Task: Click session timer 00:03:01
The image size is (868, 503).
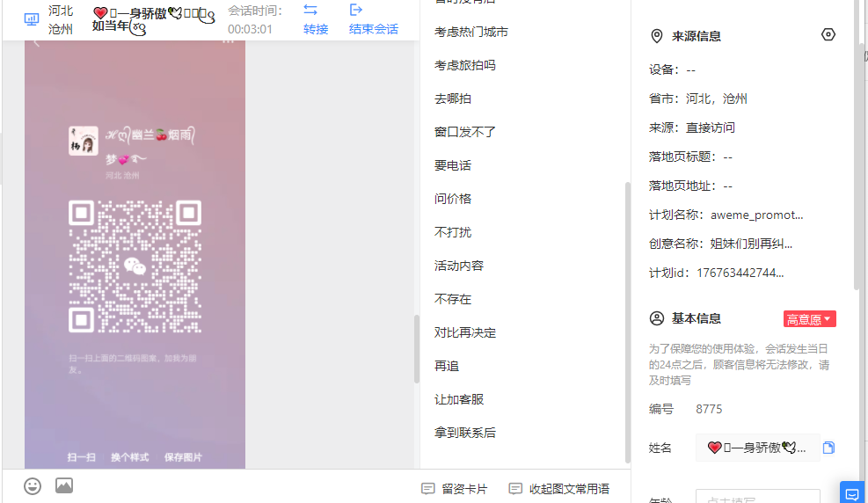Action: coord(251,29)
